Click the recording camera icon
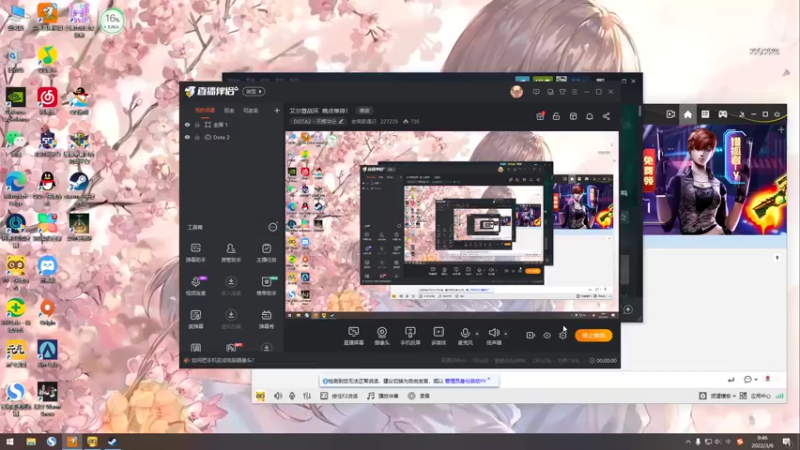 point(531,336)
